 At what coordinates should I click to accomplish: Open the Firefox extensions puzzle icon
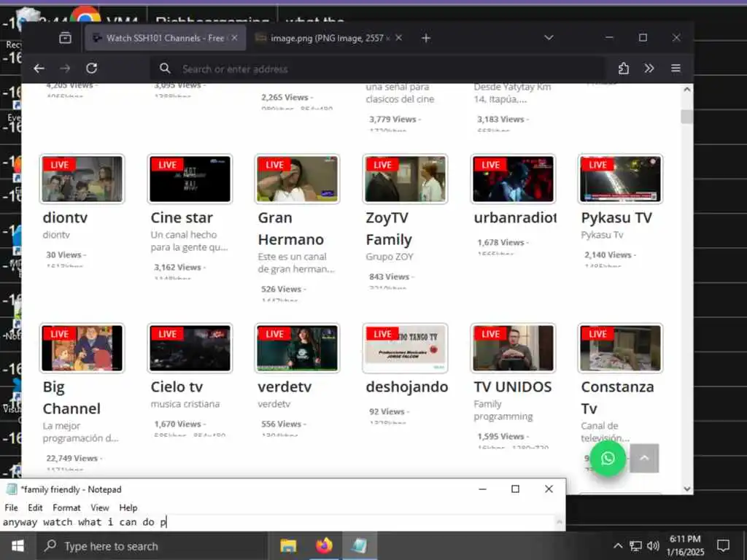[623, 69]
